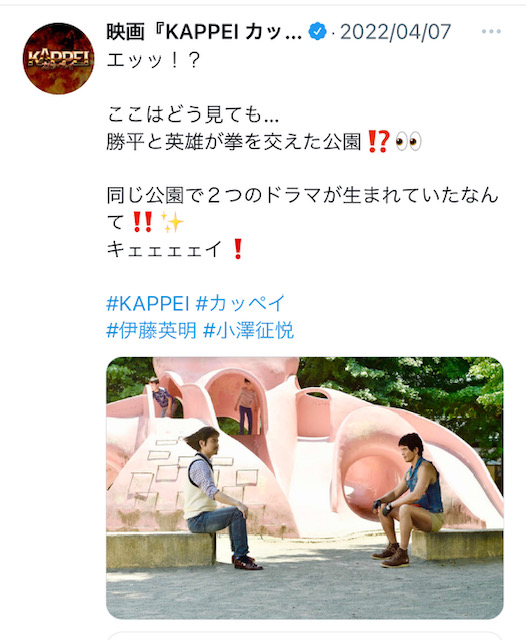Open the account name 映画『KAPPEI カッ…
This screenshot has height=640, width=526.
(x=204, y=32)
